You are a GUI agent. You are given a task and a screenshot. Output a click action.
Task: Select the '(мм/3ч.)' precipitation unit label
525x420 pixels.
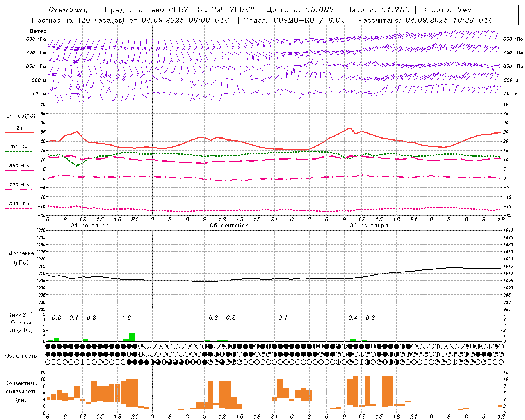pos(21,315)
